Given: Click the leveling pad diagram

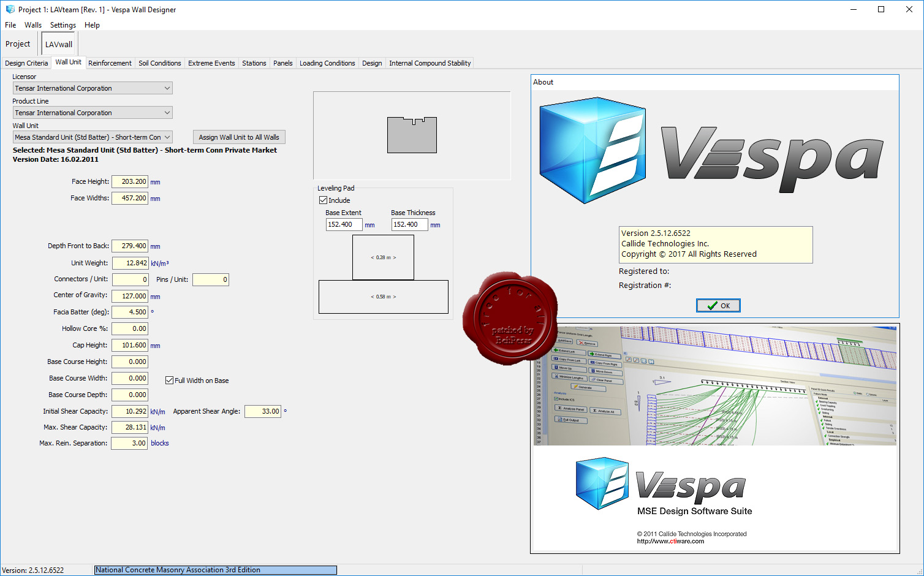Looking at the screenshot, I should (x=384, y=275).
